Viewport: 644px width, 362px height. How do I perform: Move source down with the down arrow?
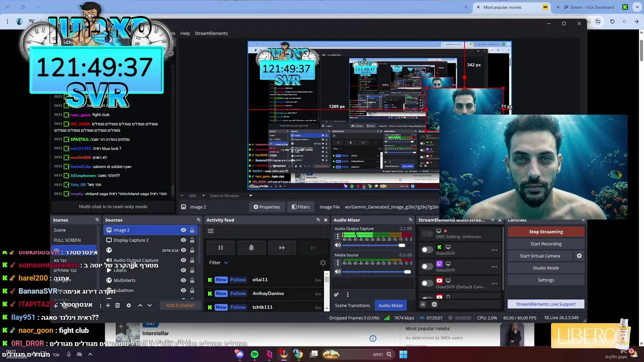(x=149, y=305)
